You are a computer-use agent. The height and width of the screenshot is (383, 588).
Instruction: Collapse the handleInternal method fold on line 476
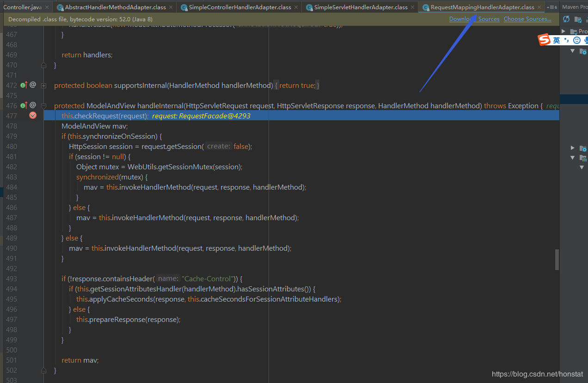pyautogui.click(x=44, y=106)
